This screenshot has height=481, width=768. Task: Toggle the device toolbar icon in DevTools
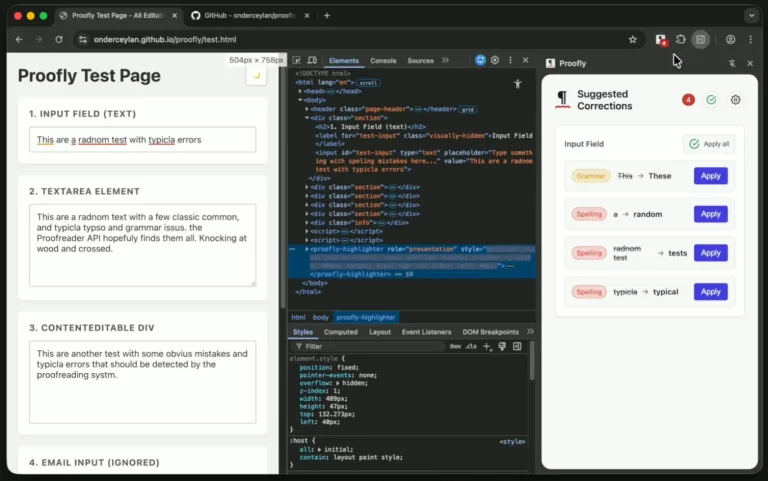[x=312, y=61]
